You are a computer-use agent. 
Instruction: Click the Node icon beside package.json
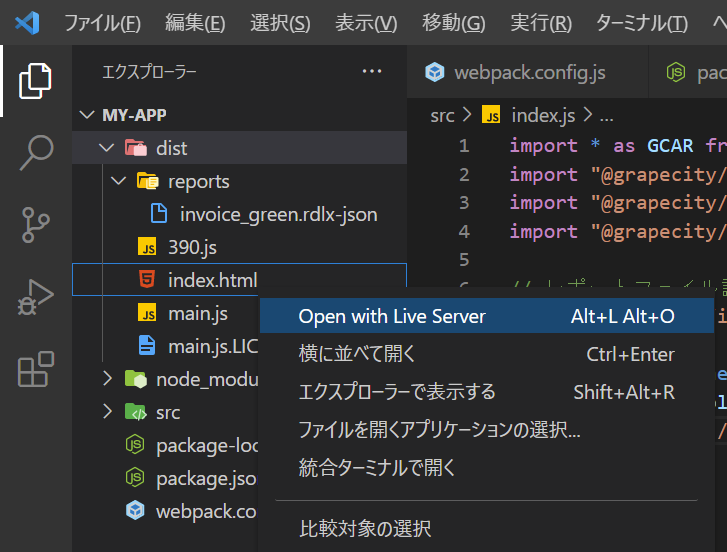pyautogui.click(x=135, y=478)
